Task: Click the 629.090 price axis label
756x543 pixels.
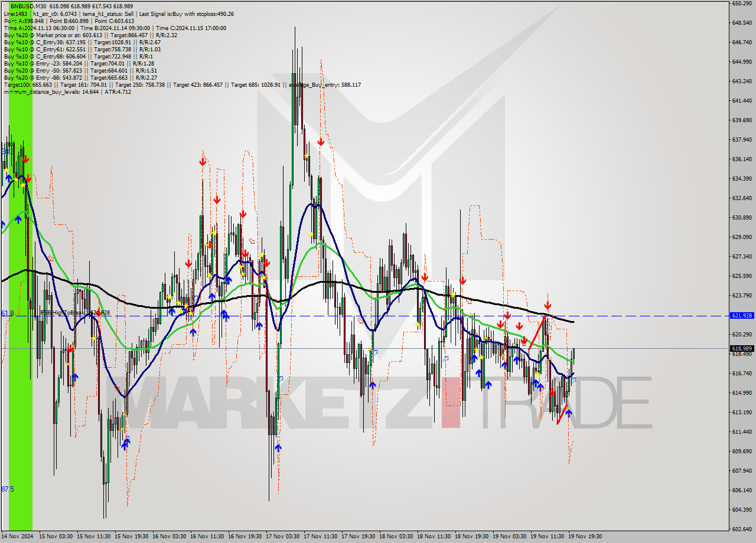Action: (741, 237)
